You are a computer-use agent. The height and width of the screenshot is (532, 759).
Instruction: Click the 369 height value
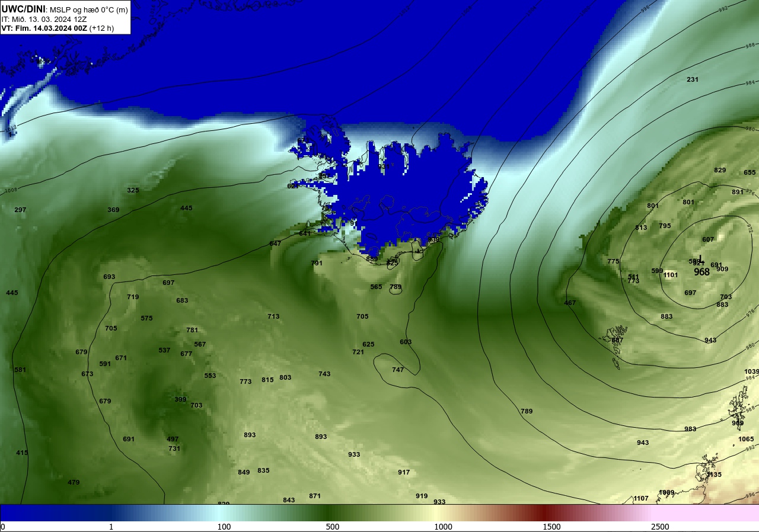113,210
